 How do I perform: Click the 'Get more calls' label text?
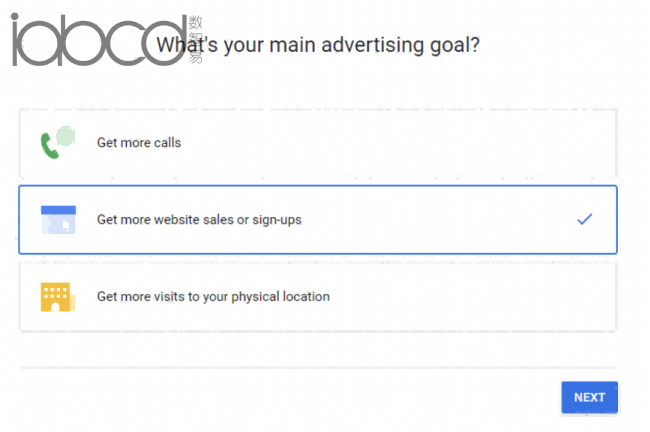click(139, 143)
